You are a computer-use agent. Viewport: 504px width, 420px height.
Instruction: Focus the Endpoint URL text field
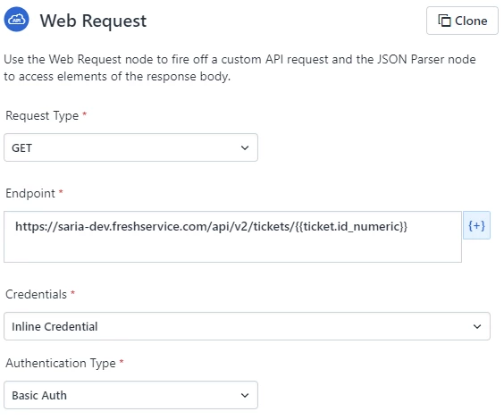pos(232,237)
